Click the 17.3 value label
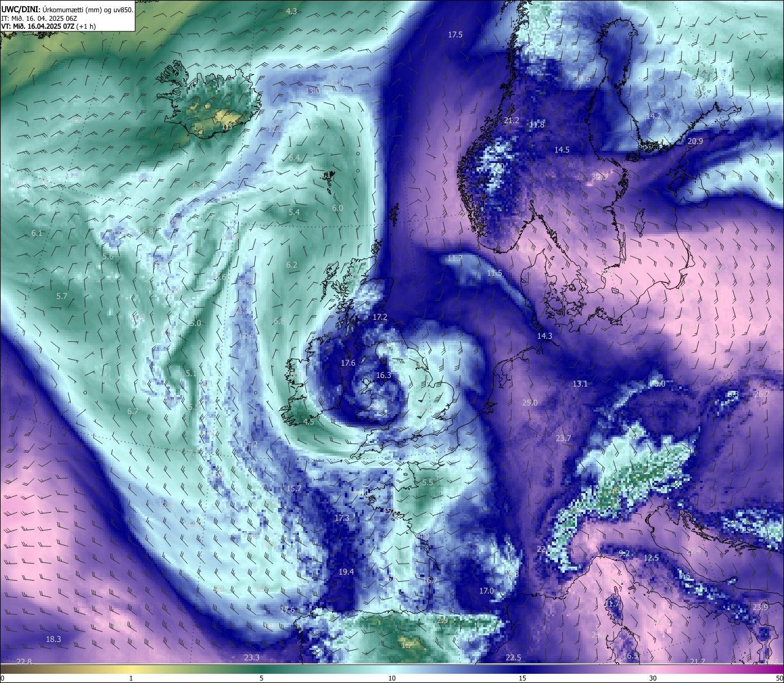The height and width of the screenshot is (683, 784). [342, 518]
